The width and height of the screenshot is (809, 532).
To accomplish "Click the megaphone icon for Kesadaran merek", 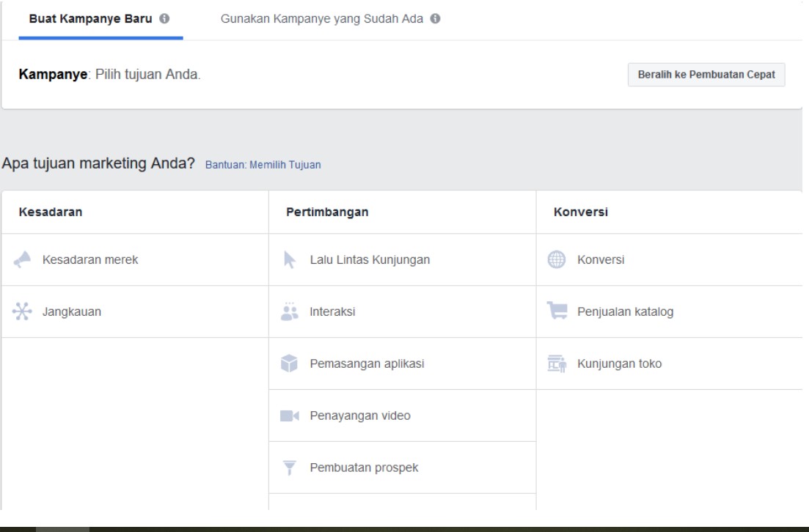I will (x=22, y=259).
